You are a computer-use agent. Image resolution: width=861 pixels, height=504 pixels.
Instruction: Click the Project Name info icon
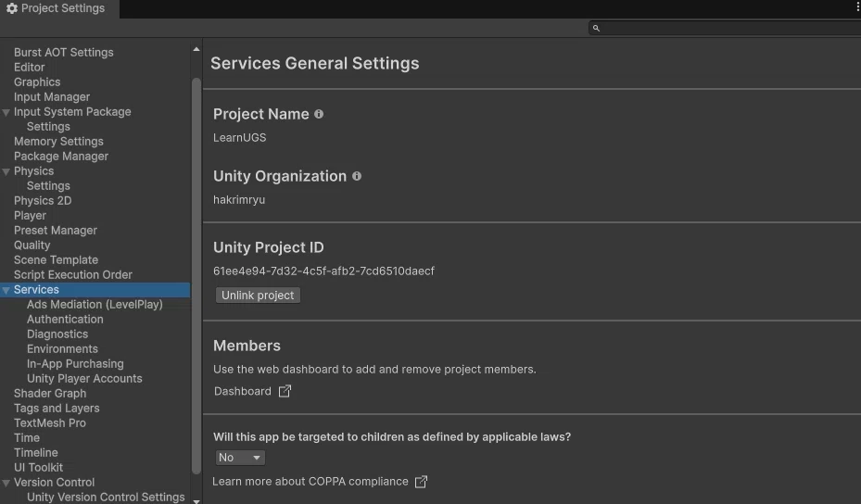tap(319, 114)
